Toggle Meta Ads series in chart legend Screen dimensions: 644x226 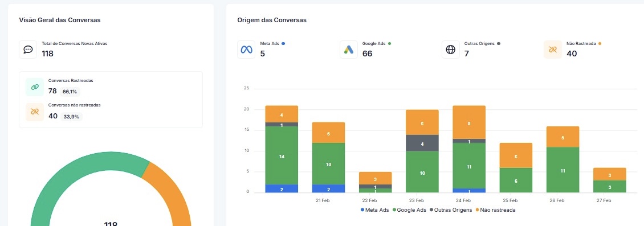(x=374, y=210)
